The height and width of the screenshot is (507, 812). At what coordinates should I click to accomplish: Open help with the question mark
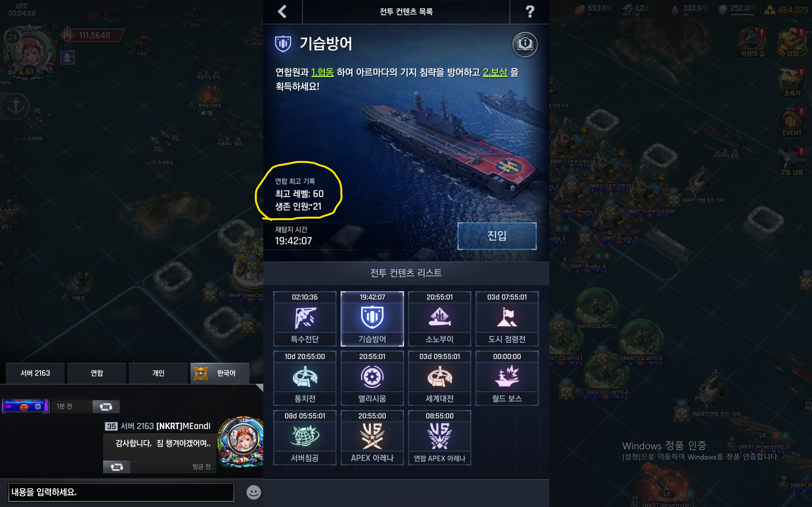click(x=529, y=12)
